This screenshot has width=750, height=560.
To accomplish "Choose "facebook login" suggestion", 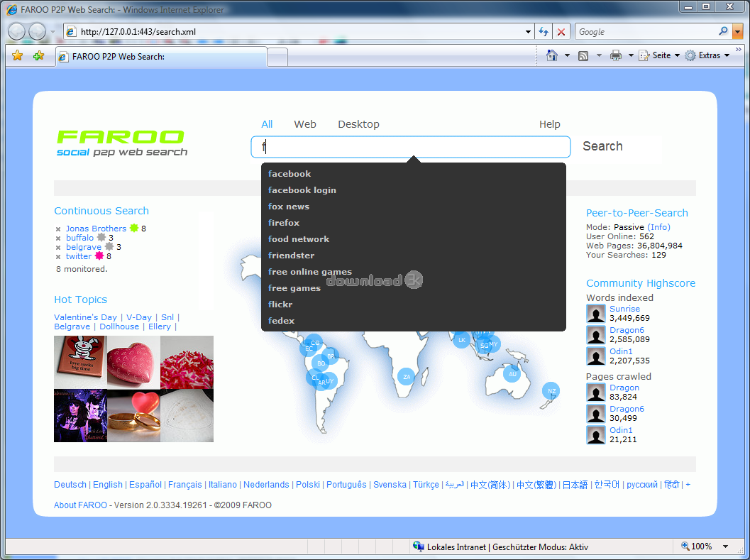I will 413,190.
